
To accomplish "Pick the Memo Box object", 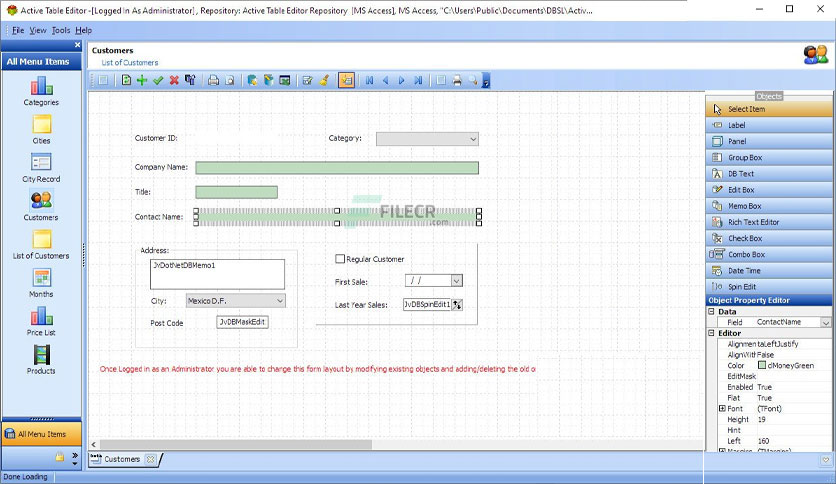I will 769,206.
